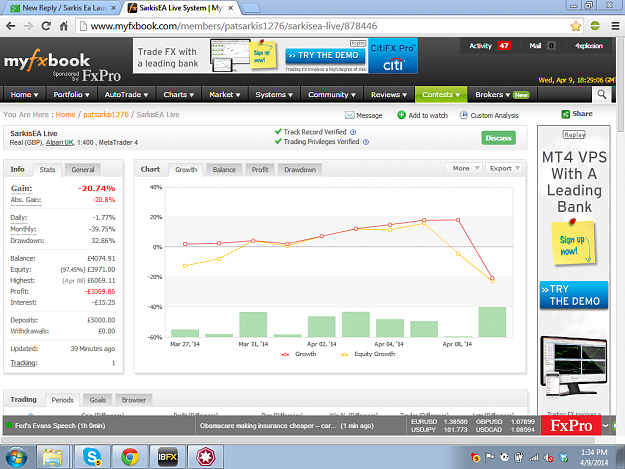The height and width of the screenshot is (469, 625).
Task: Open Chrome from taskbar
Action: pos(130,457)
